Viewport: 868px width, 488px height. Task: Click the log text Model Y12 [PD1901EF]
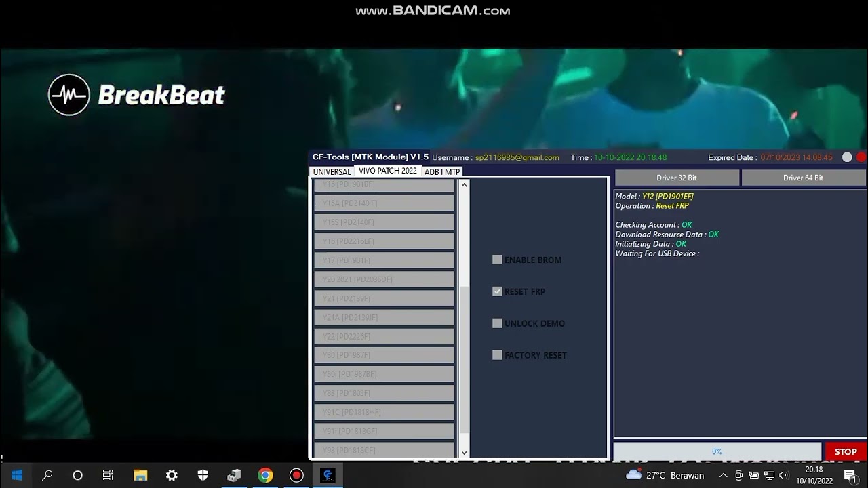click(x=654, y=196)
